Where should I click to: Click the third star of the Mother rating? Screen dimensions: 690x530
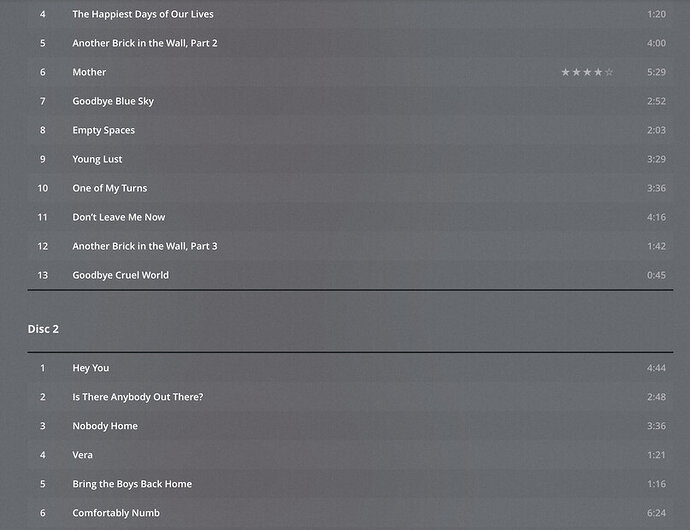587,72
